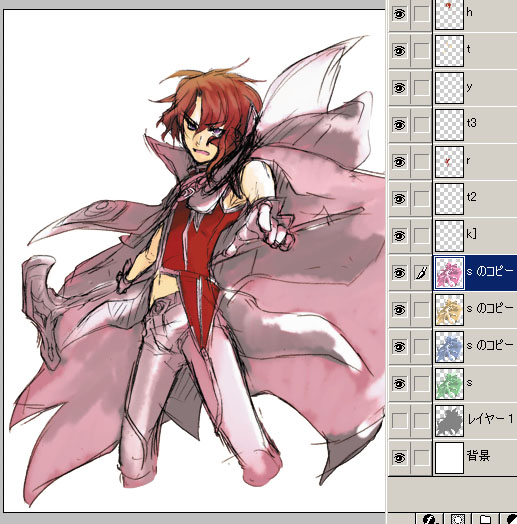The height and width of the screenshot is (524, 517).
Task: Link layer r with its link box
Action: (x=421, y=162)
